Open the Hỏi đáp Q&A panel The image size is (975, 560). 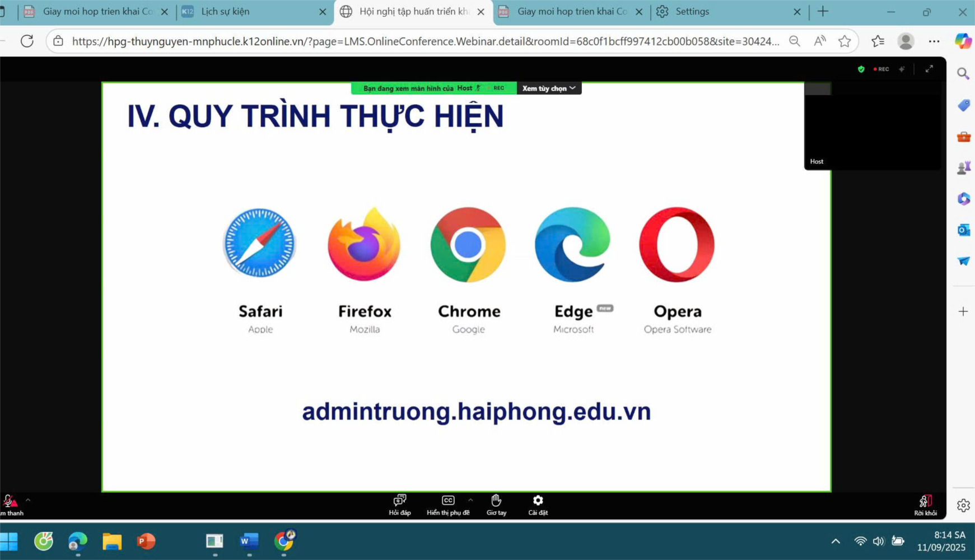(399, 505)
